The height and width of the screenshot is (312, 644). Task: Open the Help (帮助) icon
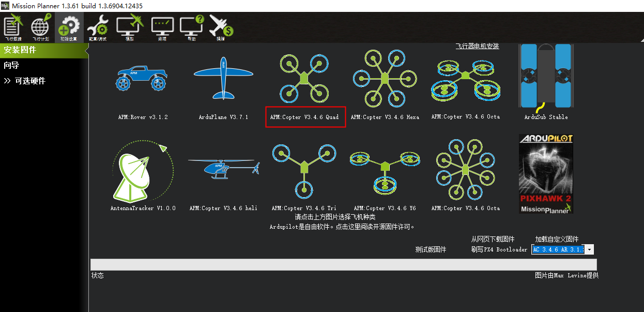click(192, 28)
